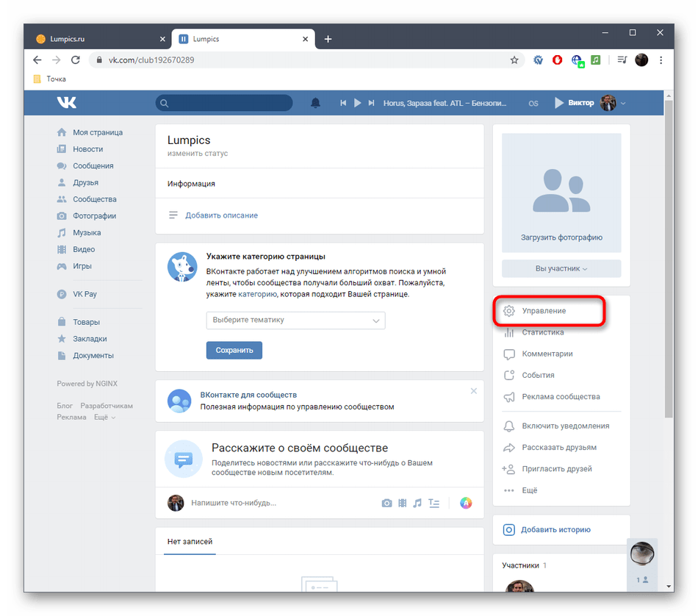Screen dimensions: 698x616
Task: Skip to next track in header player
Action: (371, 103)
